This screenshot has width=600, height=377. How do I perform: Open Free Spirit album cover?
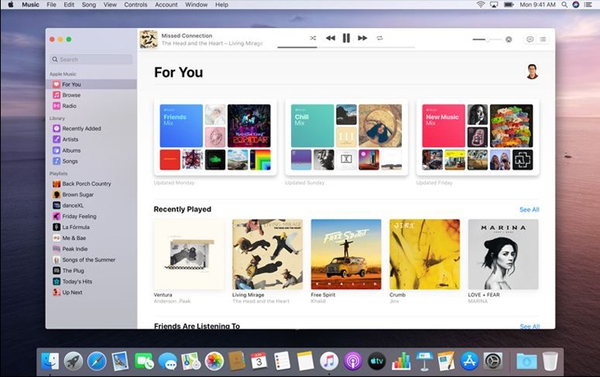(x=346, y=254)
